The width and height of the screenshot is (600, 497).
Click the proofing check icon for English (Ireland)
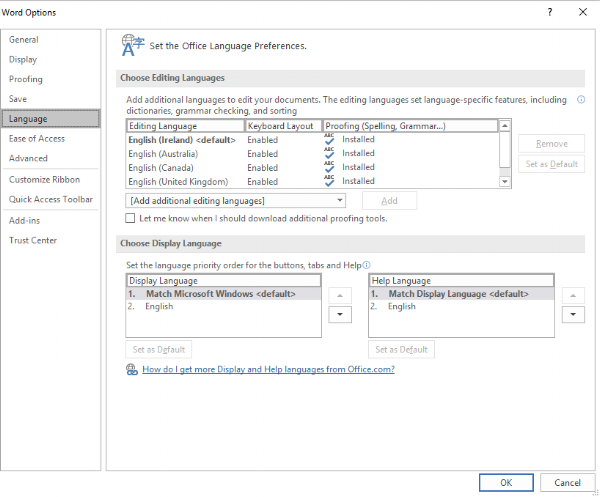pyautogui.click(x=329, y=139)
